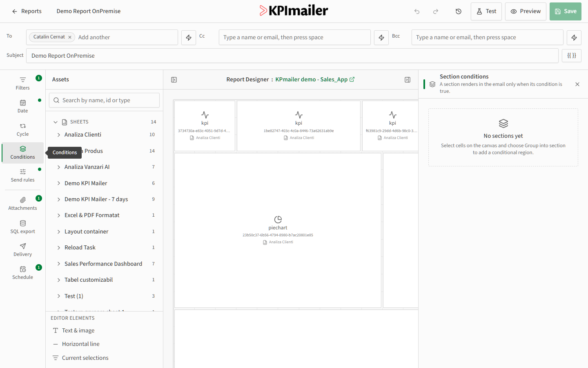Expand Sales Performance Dashboard sheet
The height and width of the screenshot is (368, 588).
59,264
